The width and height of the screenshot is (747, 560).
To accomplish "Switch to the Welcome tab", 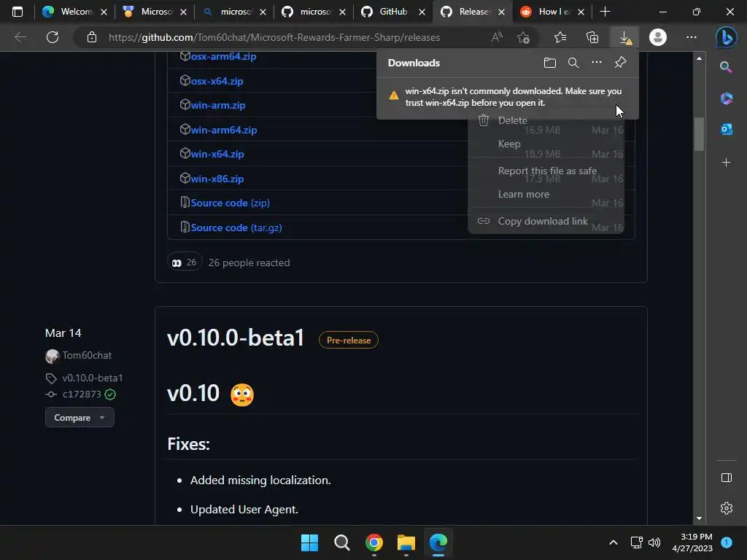I will 75,12.
